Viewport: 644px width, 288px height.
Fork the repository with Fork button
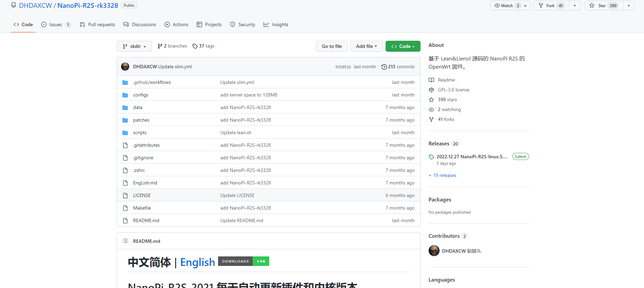pos(551,5)
